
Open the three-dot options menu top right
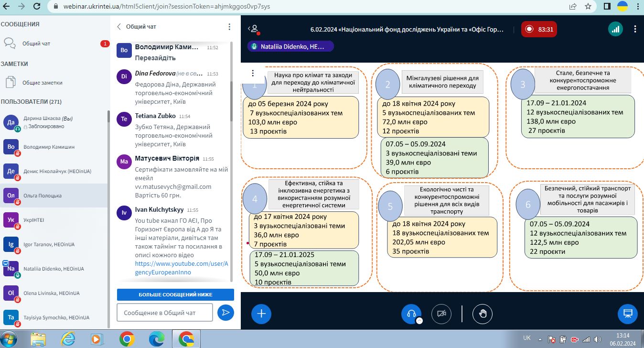click(x=635, y=29)
